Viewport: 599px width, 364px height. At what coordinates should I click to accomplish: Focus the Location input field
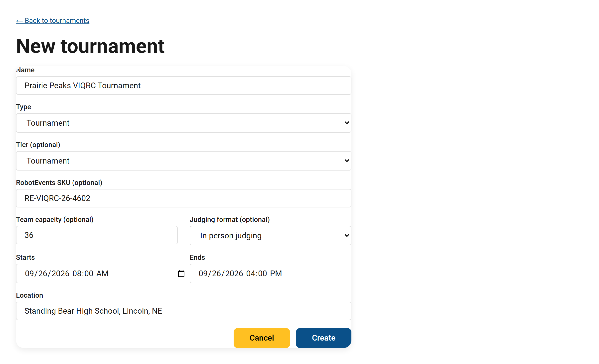(184, 311)
